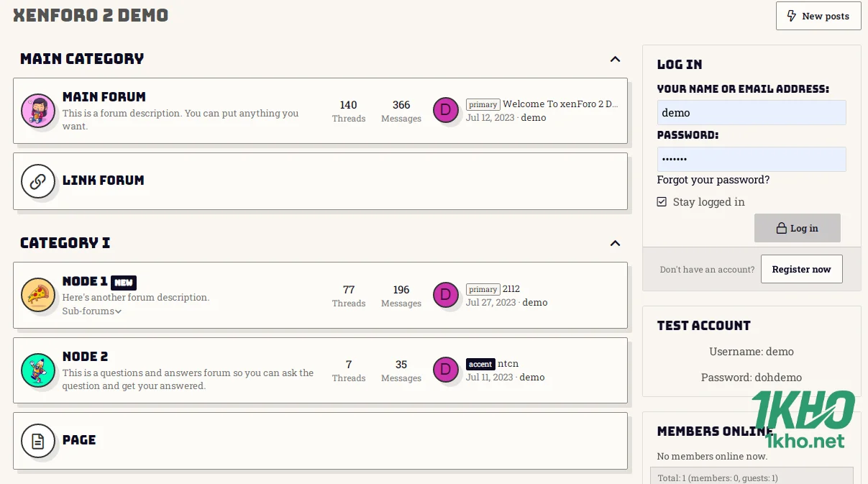Viewport: 868px width, 484px height.
Task: Enable the Stay logged in checkbox
Action: 661,202
